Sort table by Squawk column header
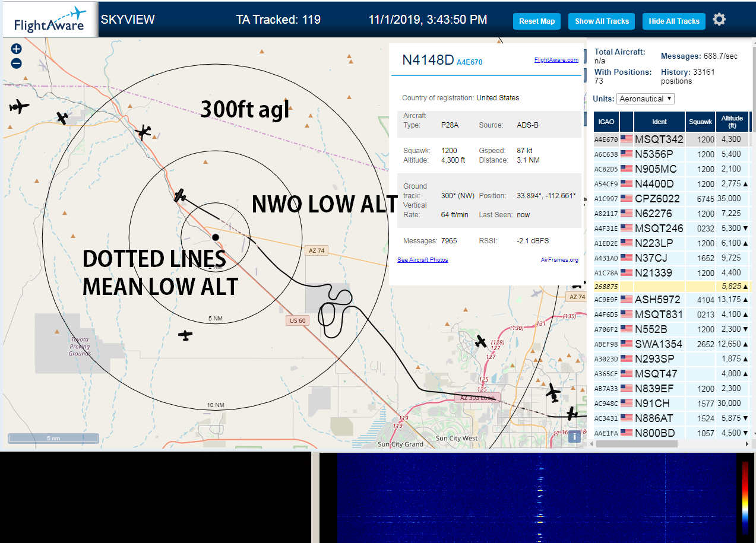Viewport: 756px width, 543px height. (700, 122)
